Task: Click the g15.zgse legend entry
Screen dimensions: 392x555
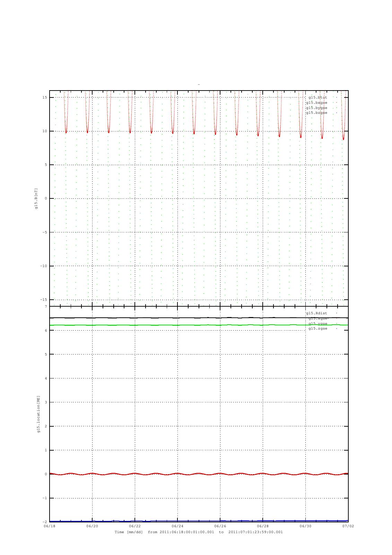Action: point(317,328)
